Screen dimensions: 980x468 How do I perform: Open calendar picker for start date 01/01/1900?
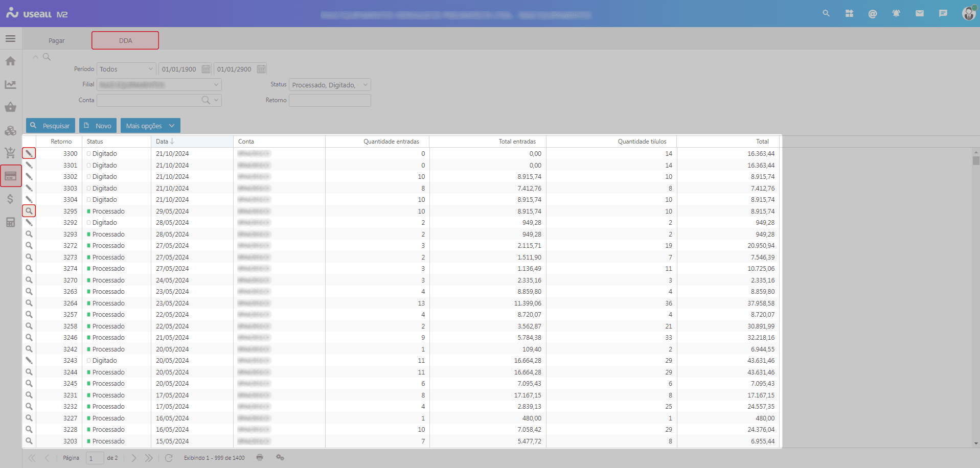click(x=206, y=69)
